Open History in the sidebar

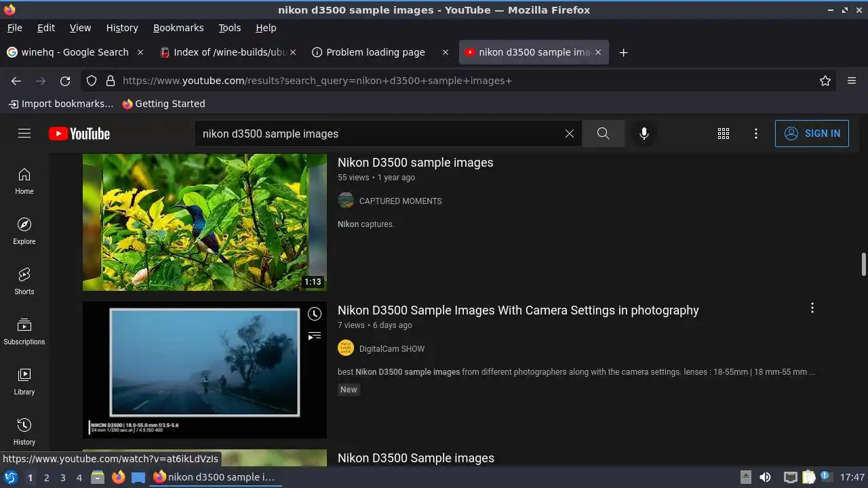click(x=24, y=432)
